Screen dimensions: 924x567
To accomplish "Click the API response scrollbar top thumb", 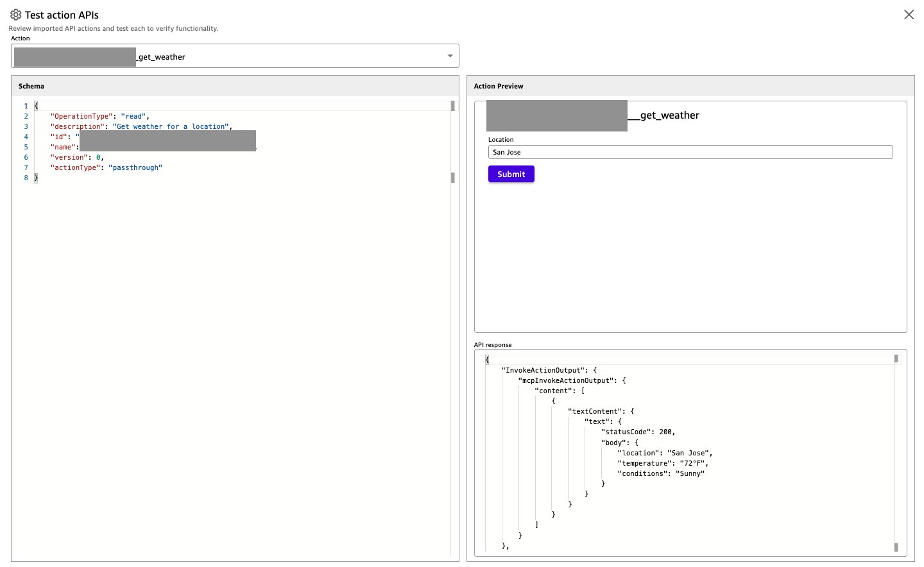I will [x=896, y=359].
